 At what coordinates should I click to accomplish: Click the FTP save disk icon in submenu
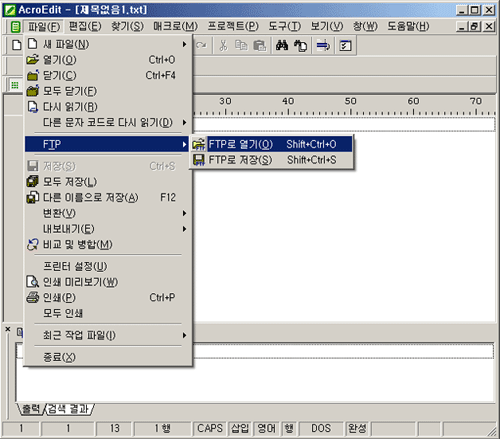(x=199, y=160)
